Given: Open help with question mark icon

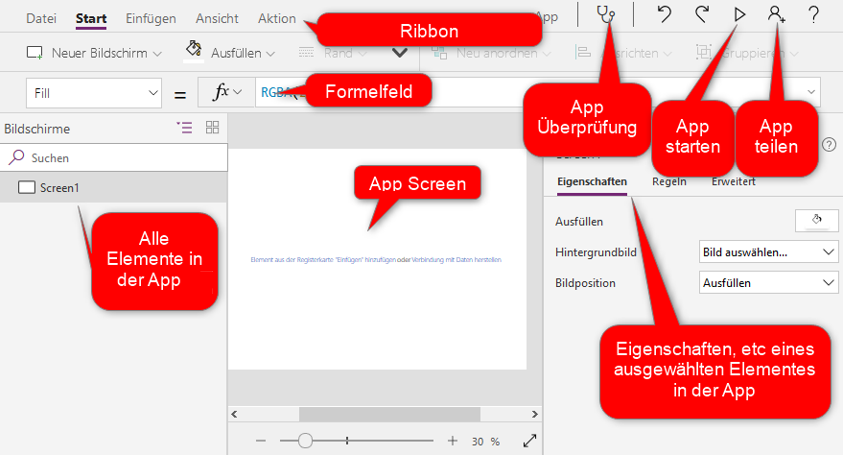Looking at the screenshot, I should [x=813, y=15].
